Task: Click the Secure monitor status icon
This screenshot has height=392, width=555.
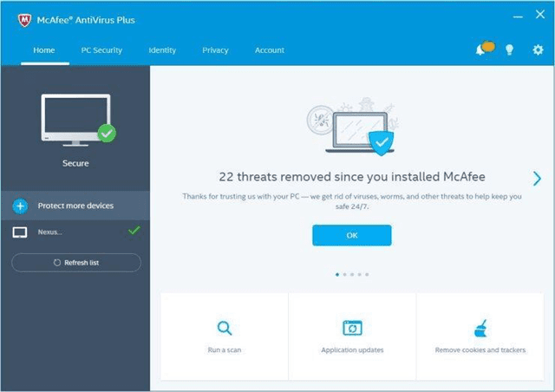Action: point(75,121)
